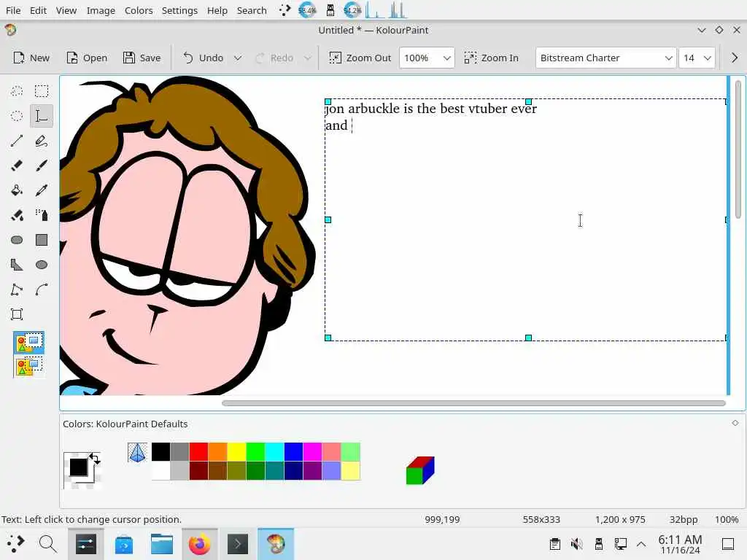
Task: Pick the orange palette swatch
Action: [x=217, y=452]
